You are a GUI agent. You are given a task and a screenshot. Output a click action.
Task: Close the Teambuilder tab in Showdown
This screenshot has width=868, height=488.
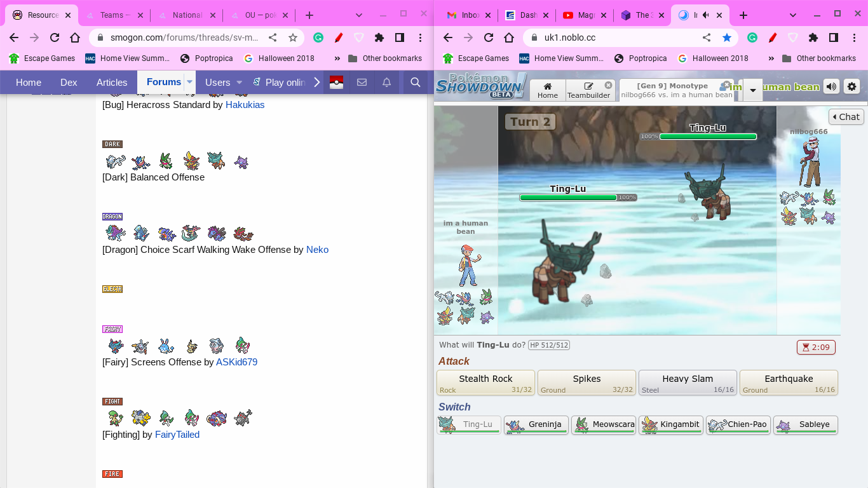[608, 85]
